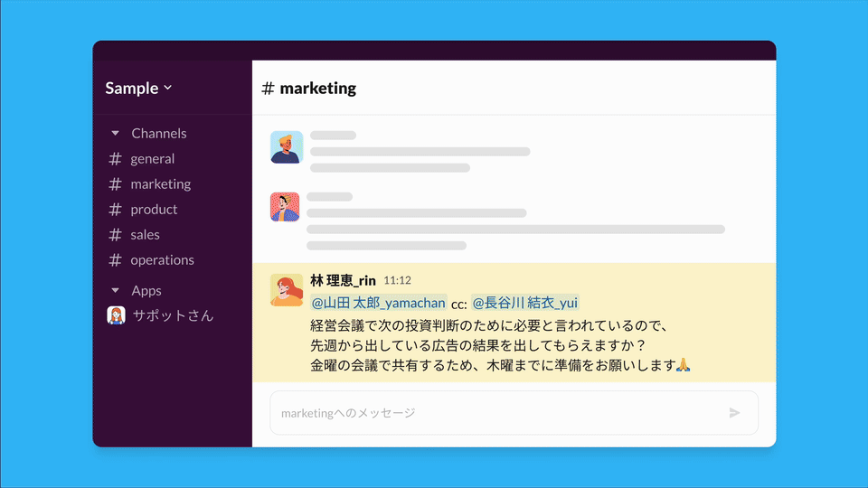This screenshot has width=868, height=488.
Task: Click the marketingへのメッセージ input field
Action: point(514,413)
